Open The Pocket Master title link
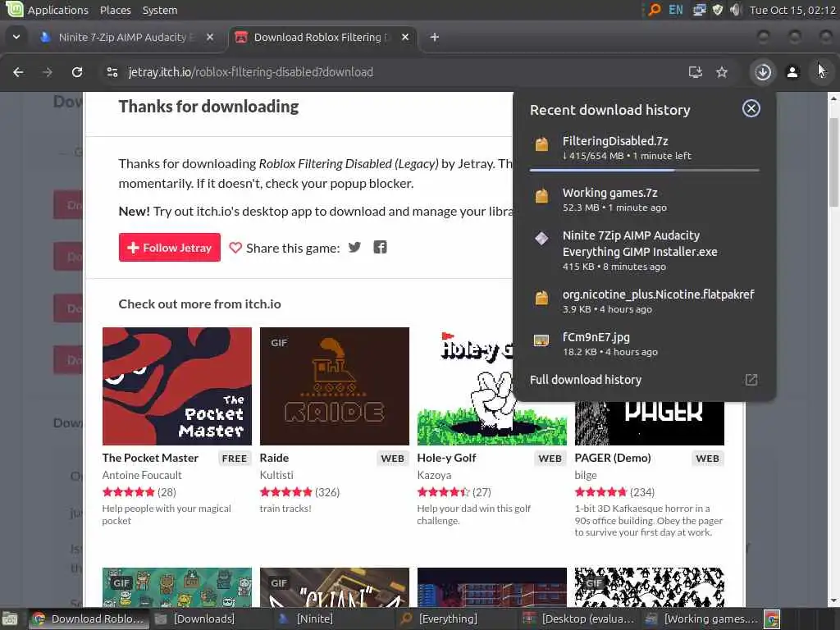The image size is (840, 630). pos(150,458)
